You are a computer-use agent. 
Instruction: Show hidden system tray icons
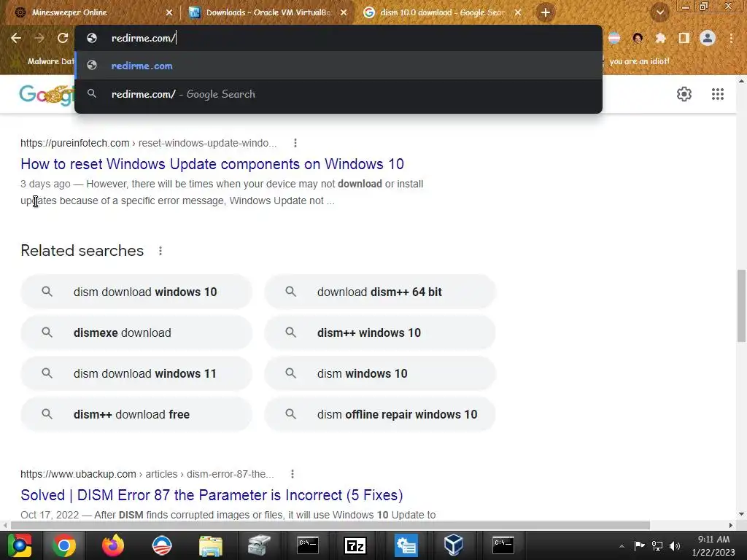coord(622,546)
